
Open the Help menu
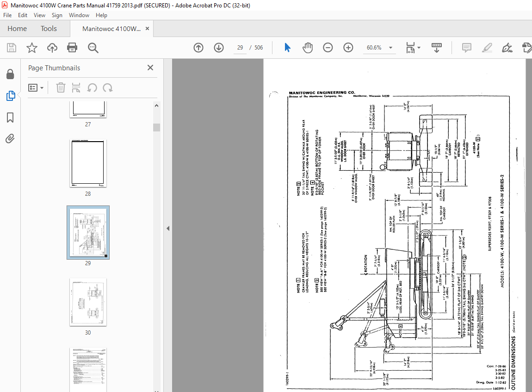click(x=101, y=15)
